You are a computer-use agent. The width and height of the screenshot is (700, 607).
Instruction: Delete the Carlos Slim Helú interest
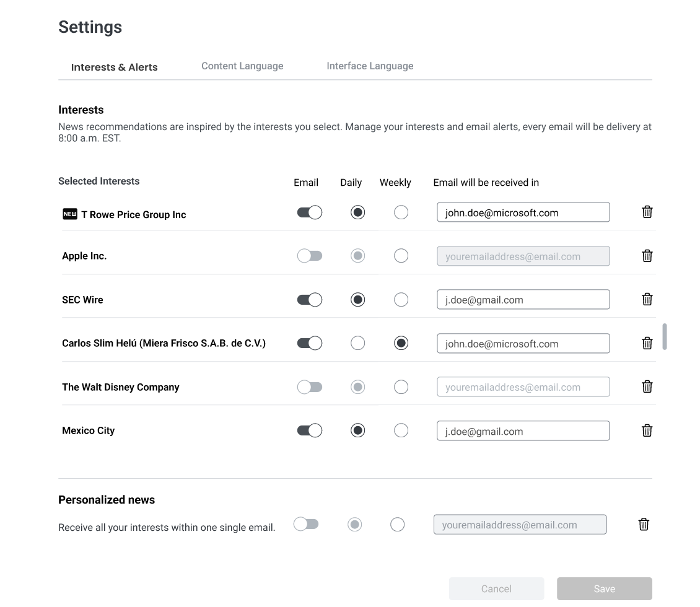click(647, 343)
